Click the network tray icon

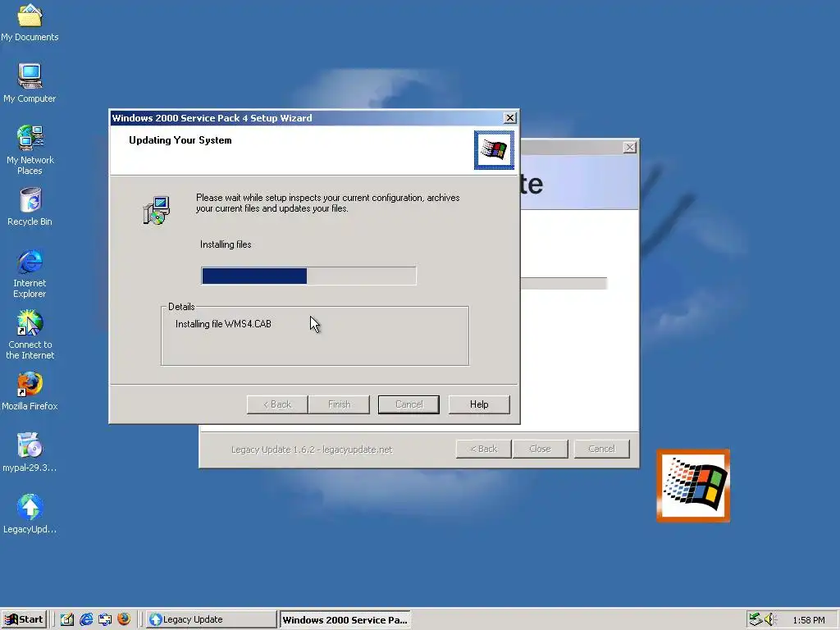pos(756,619)
